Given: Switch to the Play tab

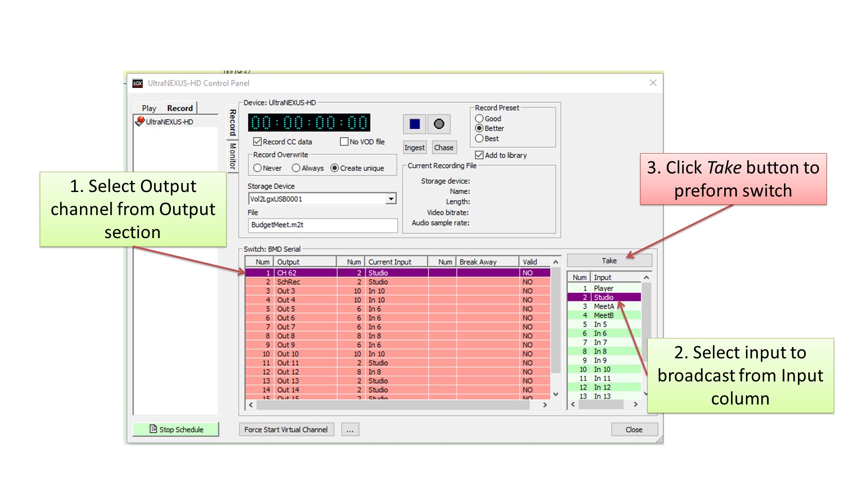Looking at the screenshot, I should click(149, 108).
